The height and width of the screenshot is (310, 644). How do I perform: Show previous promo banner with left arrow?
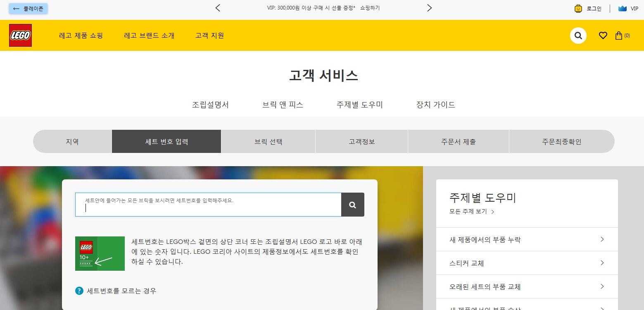[x=218, y=8]
